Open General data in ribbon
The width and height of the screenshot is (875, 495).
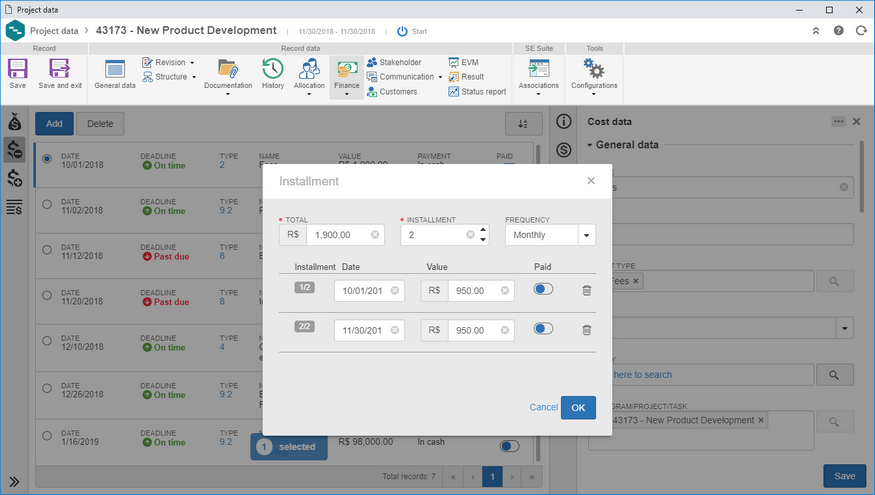[115, 74]
